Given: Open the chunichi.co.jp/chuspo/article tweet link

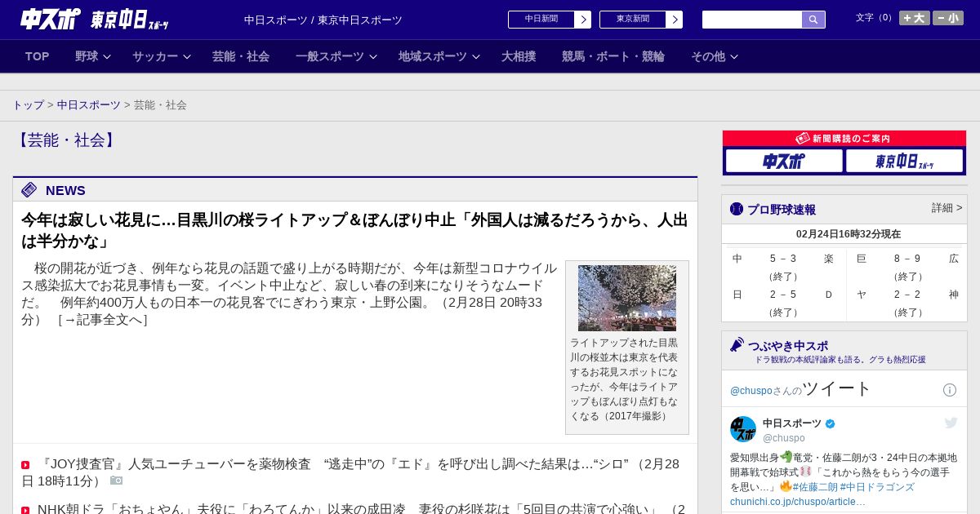Looking at the screenshot, I should point(798,502).
